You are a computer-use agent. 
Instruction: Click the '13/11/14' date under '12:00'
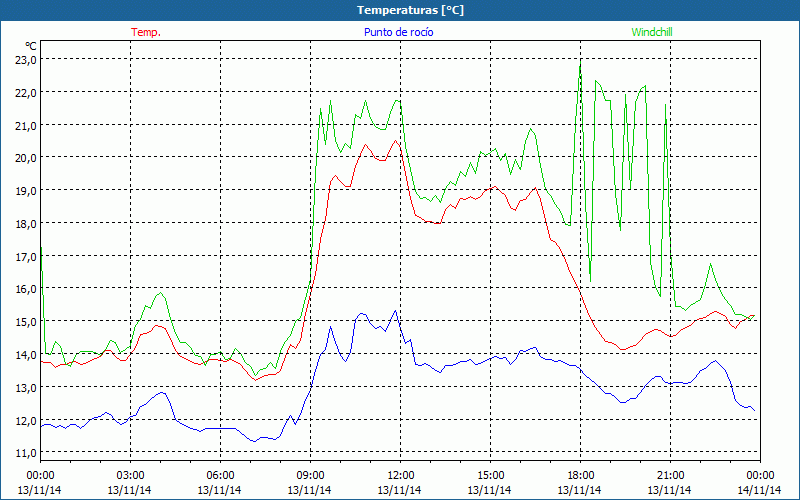tap(399, 490)
